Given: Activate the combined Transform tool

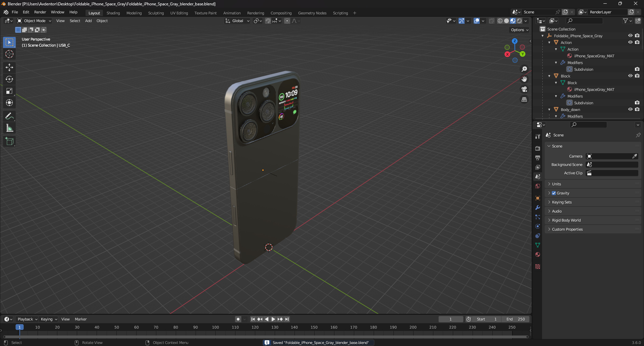Looking at the screenshot, I should coord(9,103).
